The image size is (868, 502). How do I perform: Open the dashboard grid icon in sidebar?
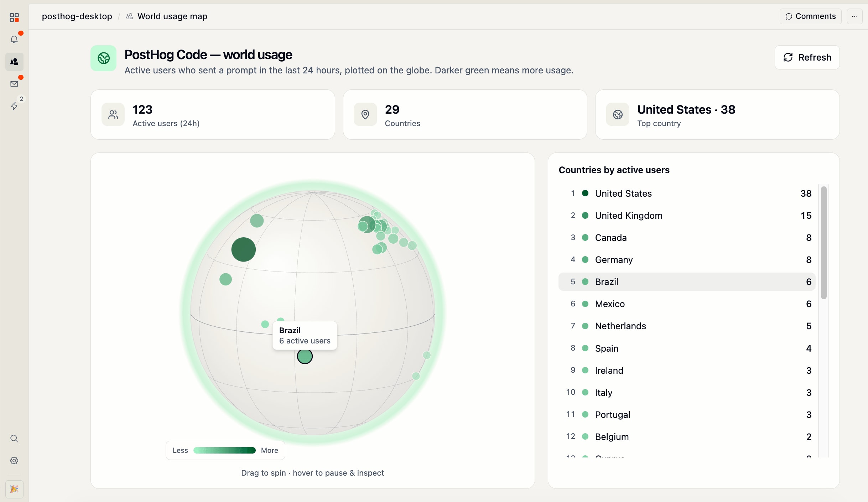pos(14,17)
